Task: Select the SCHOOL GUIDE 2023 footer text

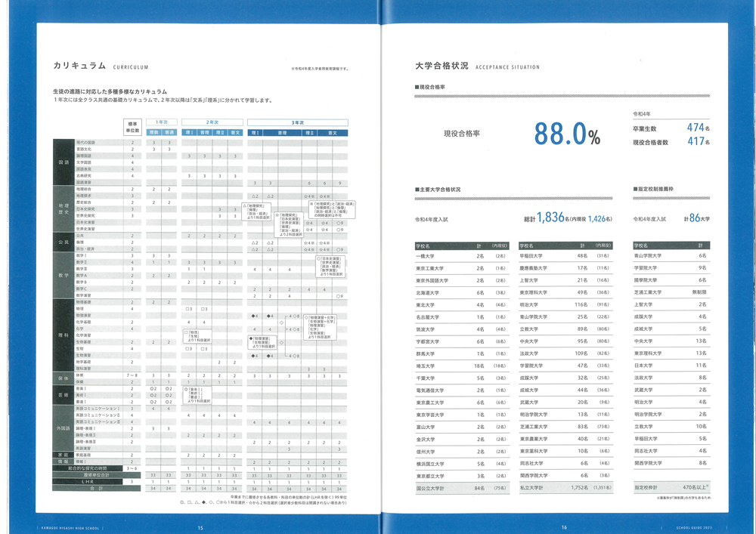Action: point(694,528)
